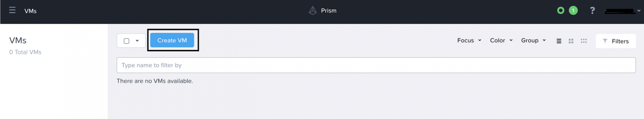The width and height of the screenshot is (644, 119).
Task: Expand the arrow beside the selection checkbox
Action: 137,41
